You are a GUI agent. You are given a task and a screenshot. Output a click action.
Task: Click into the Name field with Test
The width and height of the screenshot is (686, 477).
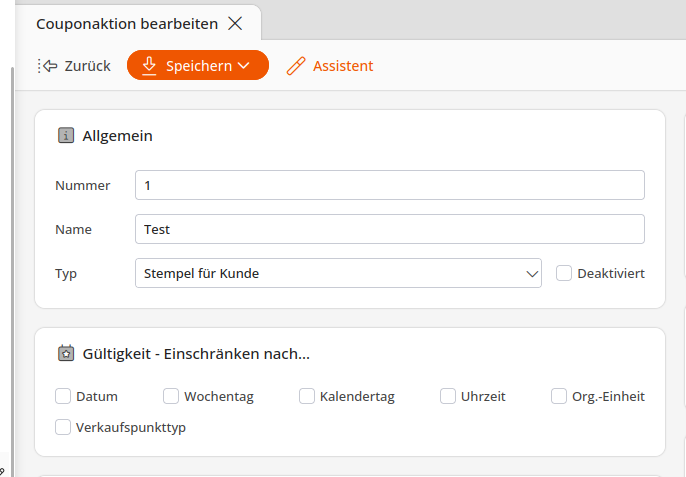coord(390,229)
